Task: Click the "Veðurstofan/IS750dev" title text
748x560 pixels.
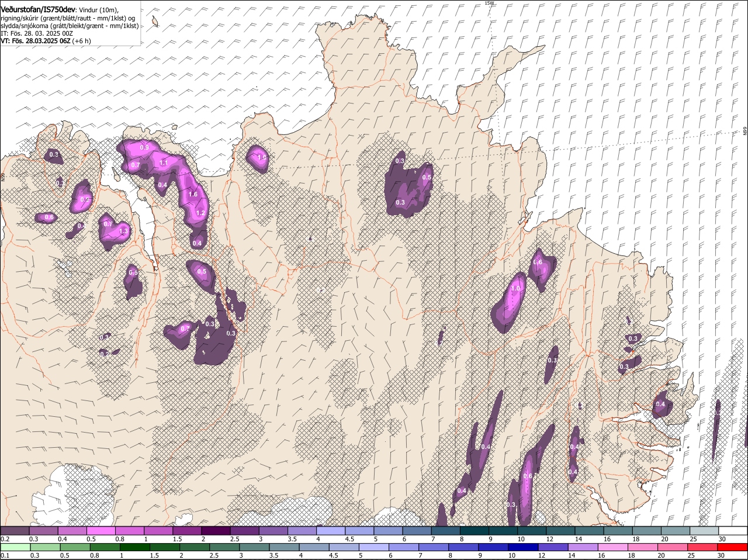Action: coord(38,9)
